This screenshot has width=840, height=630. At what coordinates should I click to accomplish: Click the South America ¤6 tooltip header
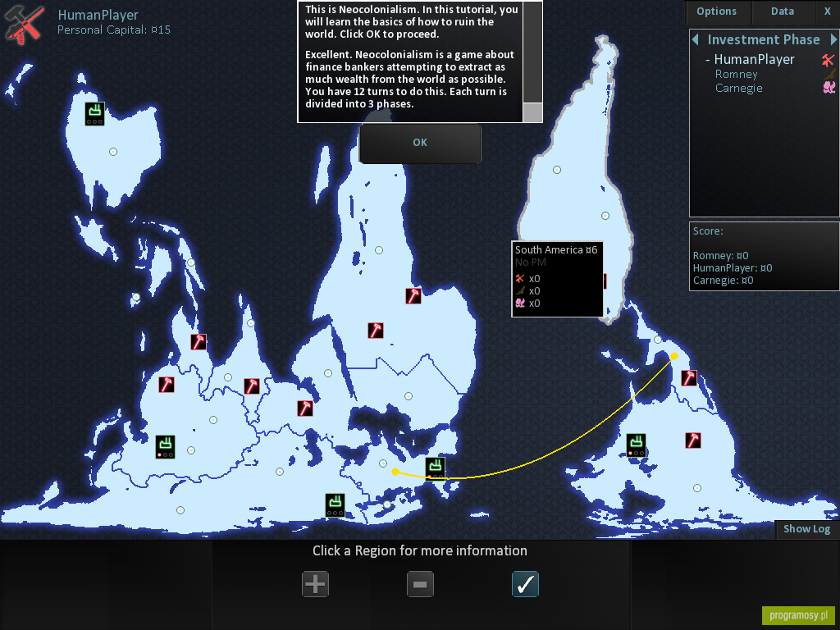(556, 249)
